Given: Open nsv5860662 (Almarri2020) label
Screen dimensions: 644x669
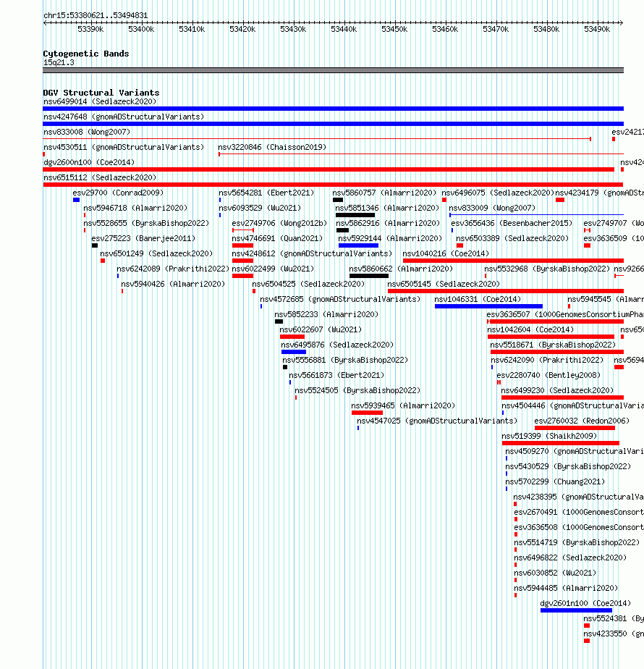Looking at the screenshot, I should point(401,269).
